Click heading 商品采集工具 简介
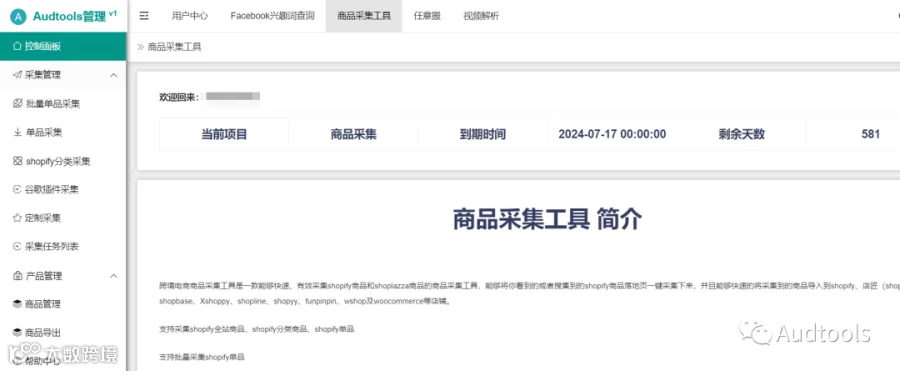Image resolution: width=900 pixels, height=371 pixels. click(x=547, y=219)
